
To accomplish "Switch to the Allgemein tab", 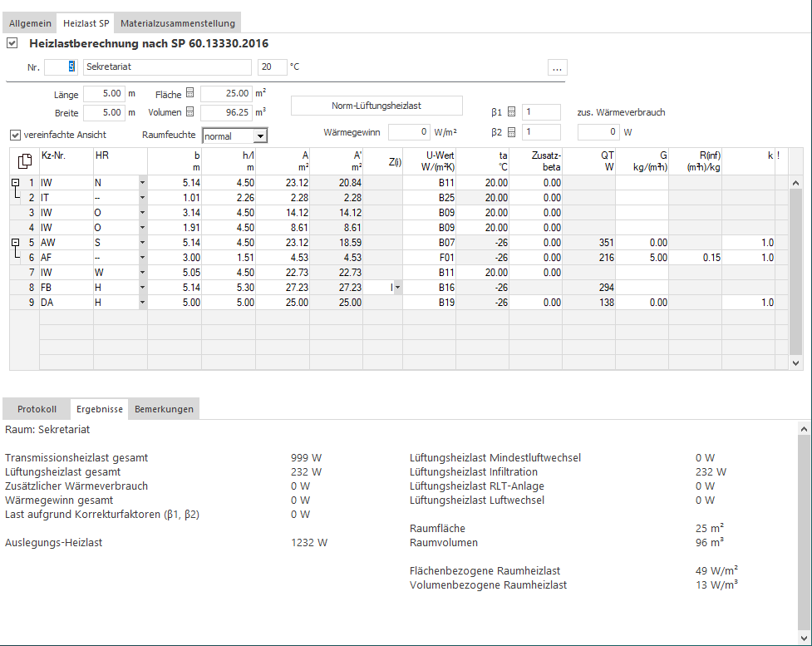I will (30, 23).
